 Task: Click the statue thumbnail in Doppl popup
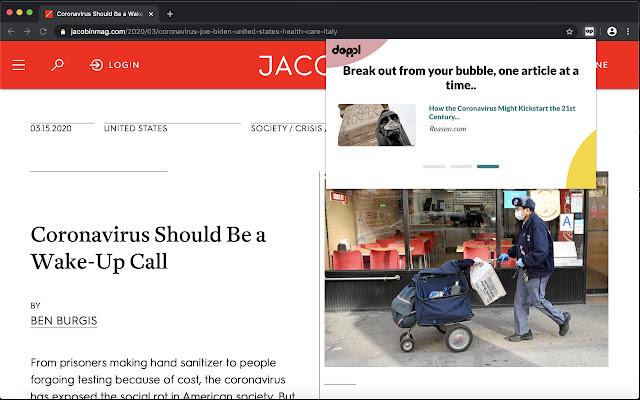pyautogui.click(x=376, y=125)
